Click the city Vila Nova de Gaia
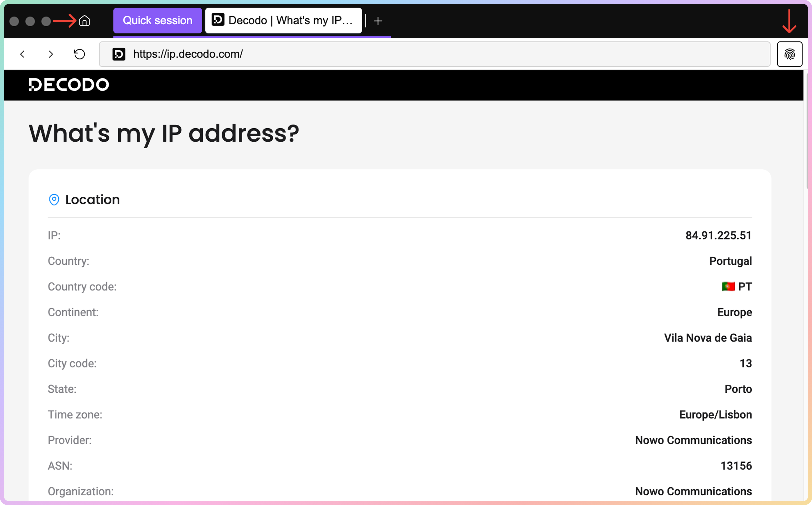 708,338
